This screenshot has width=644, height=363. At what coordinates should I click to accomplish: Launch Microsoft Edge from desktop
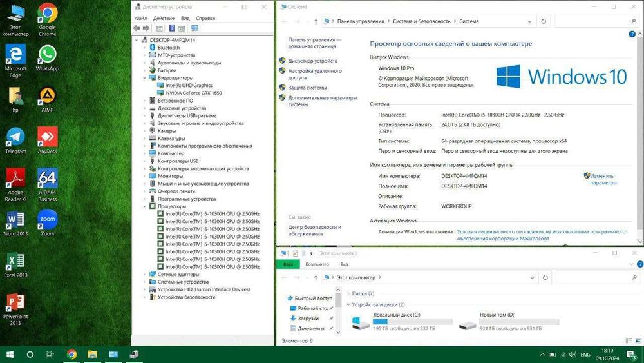(x=15, y=61)
